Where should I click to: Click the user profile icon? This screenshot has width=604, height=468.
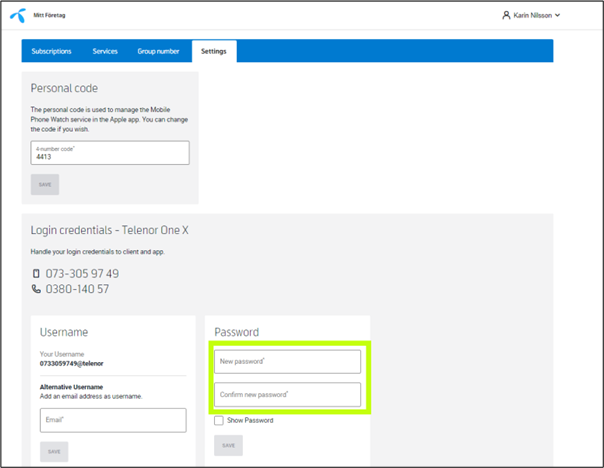pyautogui.click(x=506, y=15)
